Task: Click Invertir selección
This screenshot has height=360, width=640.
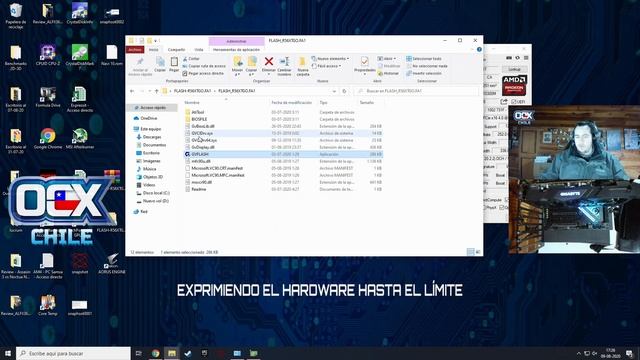Action: 424,73
